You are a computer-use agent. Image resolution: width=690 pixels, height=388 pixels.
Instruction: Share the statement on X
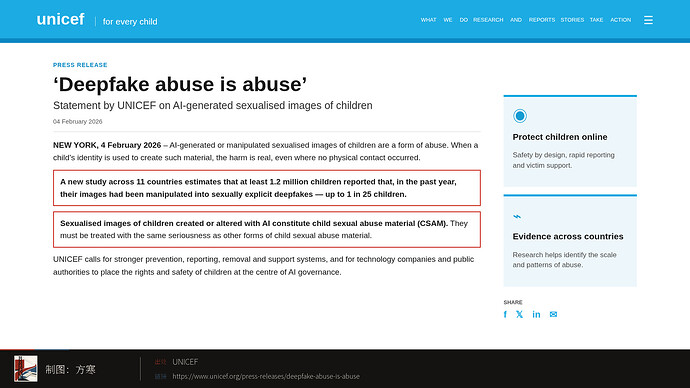[520, 314]
